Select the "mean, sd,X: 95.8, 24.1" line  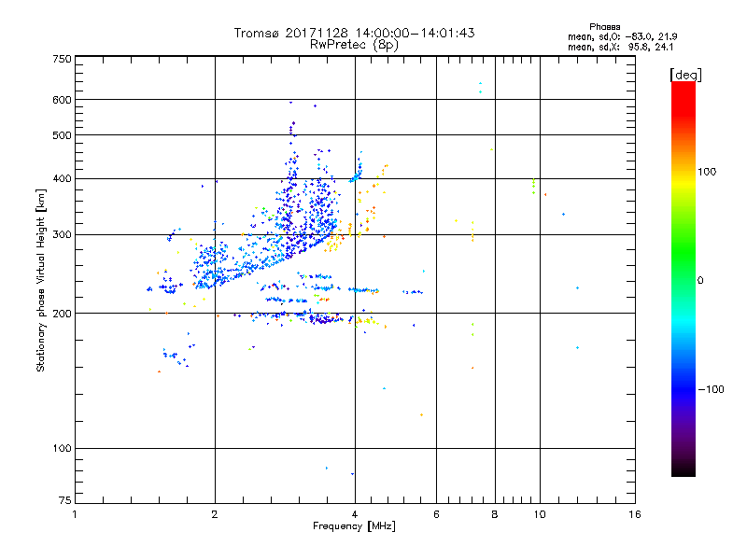tap(621, 47)
